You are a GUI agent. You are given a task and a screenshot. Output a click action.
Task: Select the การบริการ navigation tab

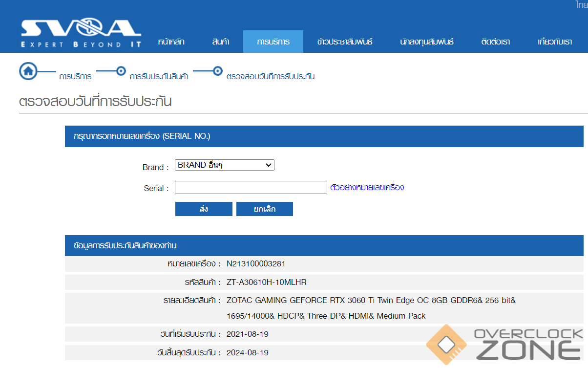273,42
